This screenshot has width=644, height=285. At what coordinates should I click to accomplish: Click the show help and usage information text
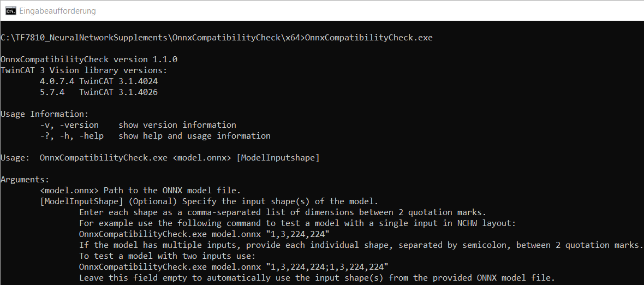tap(194, 136)
